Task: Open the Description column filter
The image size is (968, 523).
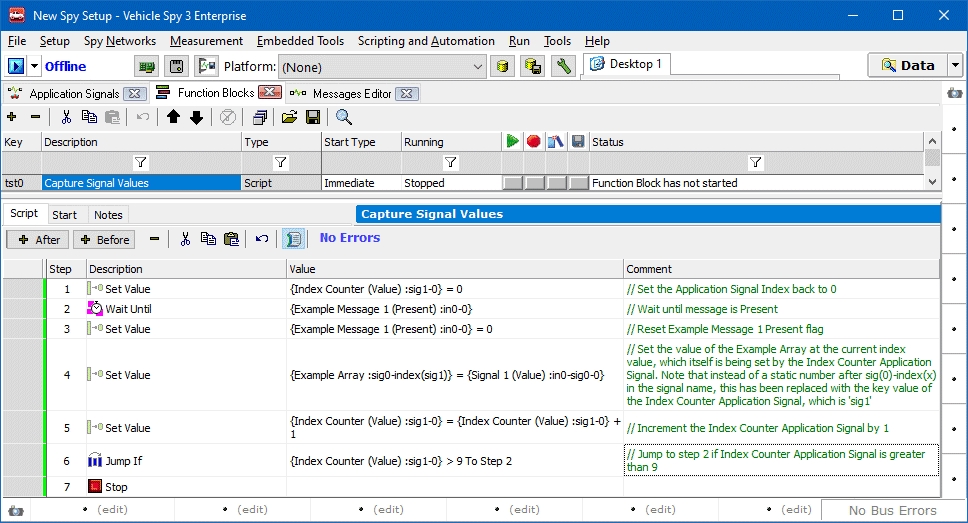Action: click(141, 162)
